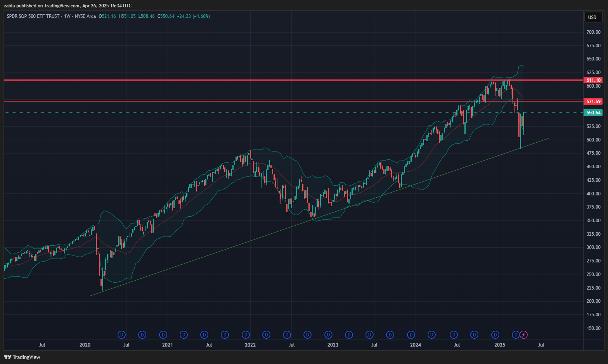Click the +24.23 (+4.60%) change value
Screen dimensions: 608x364
(x=193, y=16)
